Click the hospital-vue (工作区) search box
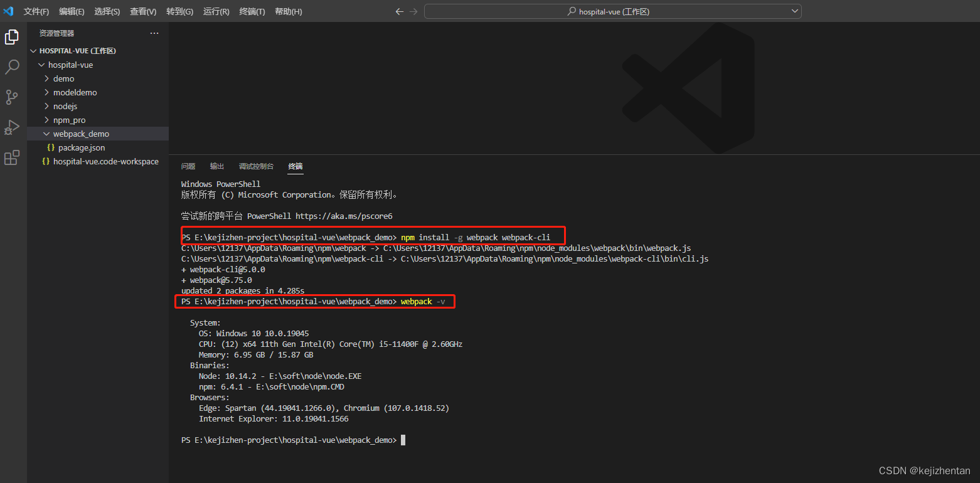 pyautogui.click(x=613, y=11)
